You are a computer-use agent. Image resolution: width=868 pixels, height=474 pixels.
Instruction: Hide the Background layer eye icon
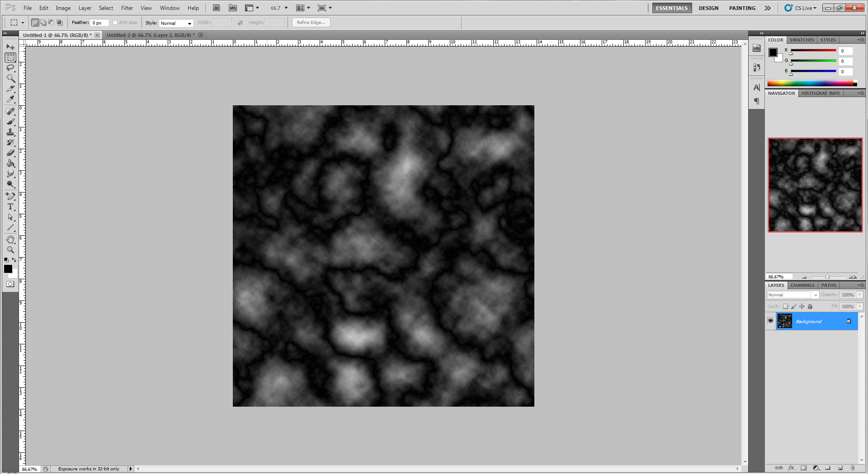tap(771, 321)
